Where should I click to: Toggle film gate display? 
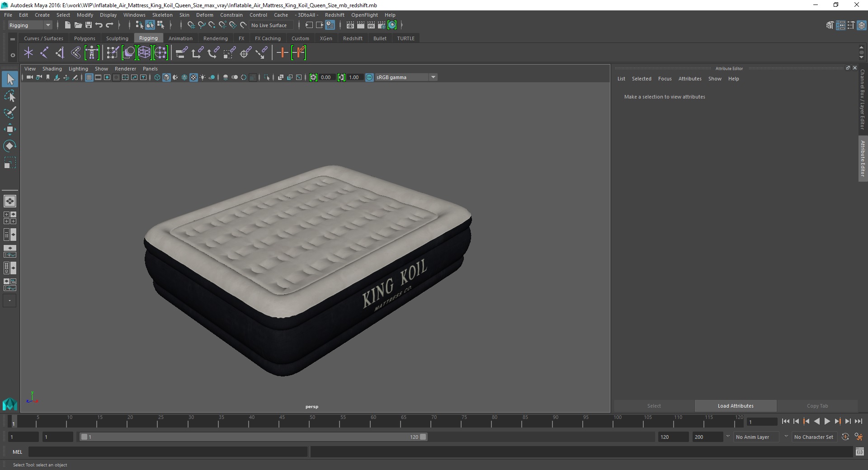pyautogui.click(x=98, y=77)
